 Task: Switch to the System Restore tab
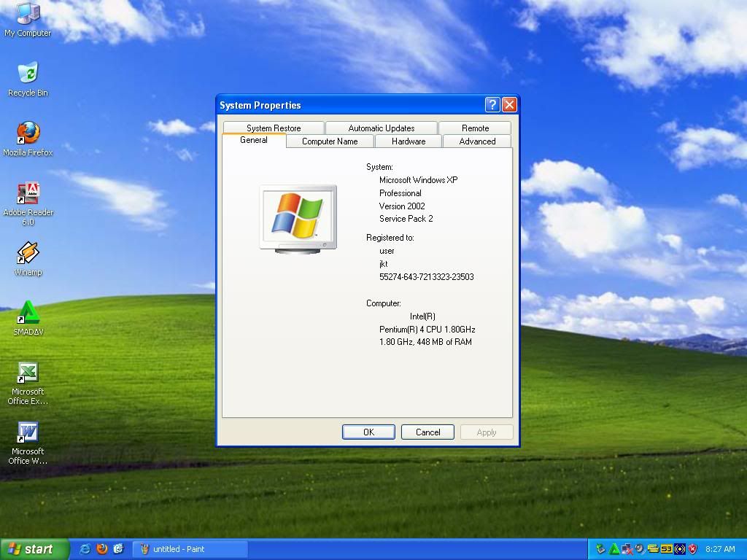point(274,128)
